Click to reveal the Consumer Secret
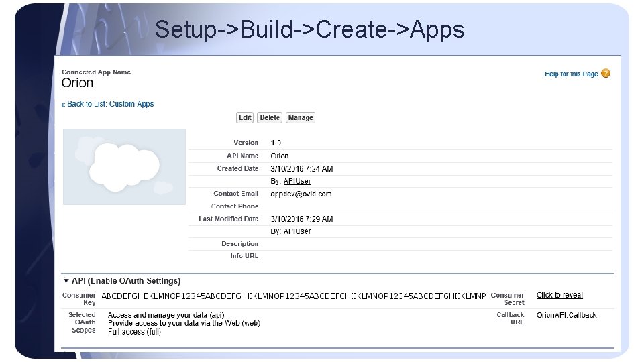Image resolution: width=644 pixels, height=362 pixels. coord(559,295)
